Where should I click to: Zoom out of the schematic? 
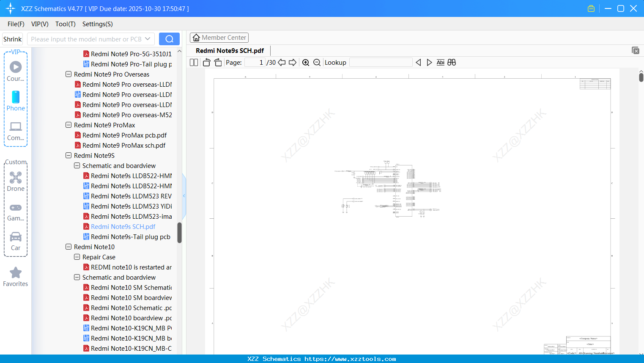click(x=317, y=63)
